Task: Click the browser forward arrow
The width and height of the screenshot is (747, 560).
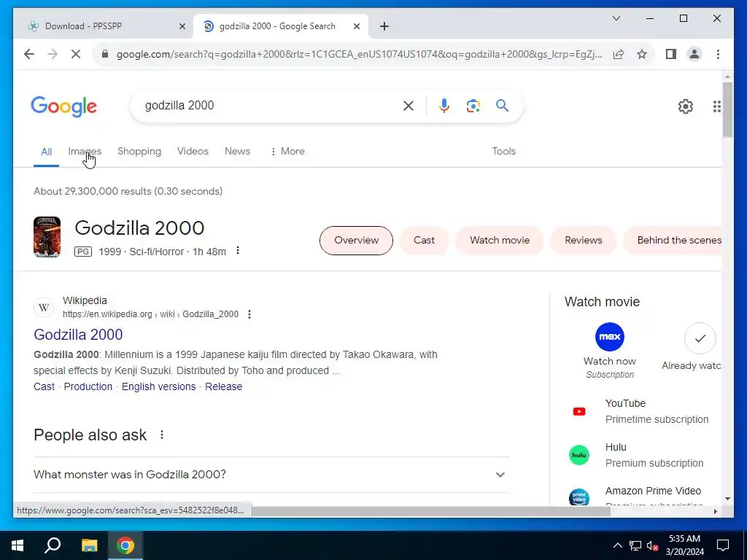Action: [x=53, y=54]
